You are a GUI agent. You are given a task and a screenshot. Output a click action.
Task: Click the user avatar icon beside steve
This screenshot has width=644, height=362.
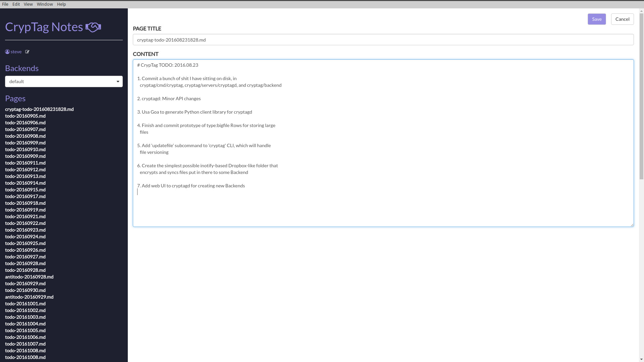coord(7,52)
